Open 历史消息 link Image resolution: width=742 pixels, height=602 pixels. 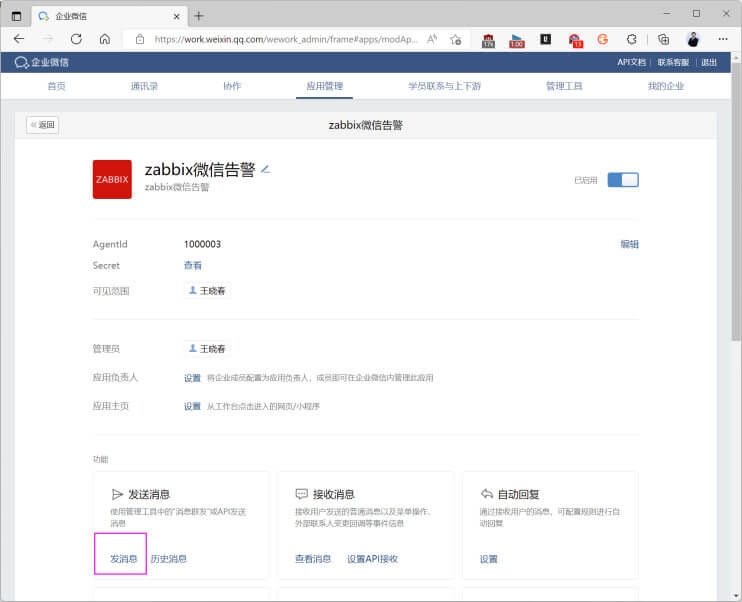tap(168, 559)
